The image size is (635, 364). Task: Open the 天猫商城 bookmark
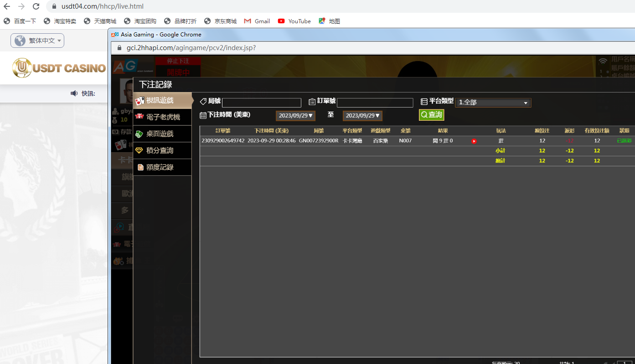click(100, 21)
